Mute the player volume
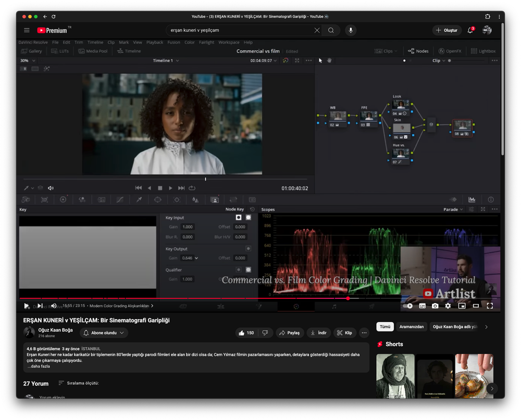Image resolution: width=521 pixels, height=420 pixels. point(54,306)
